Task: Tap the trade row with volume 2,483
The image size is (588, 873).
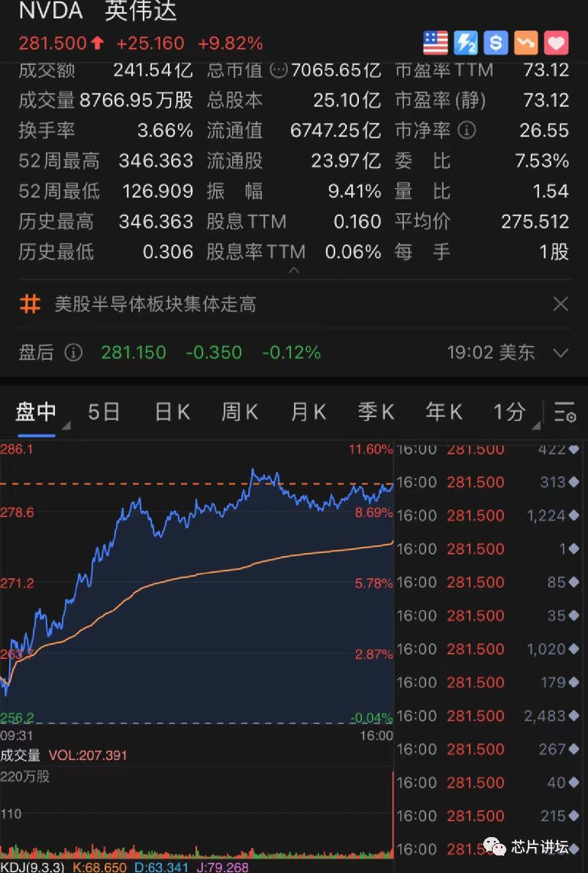Action: (x=489, y=716)
